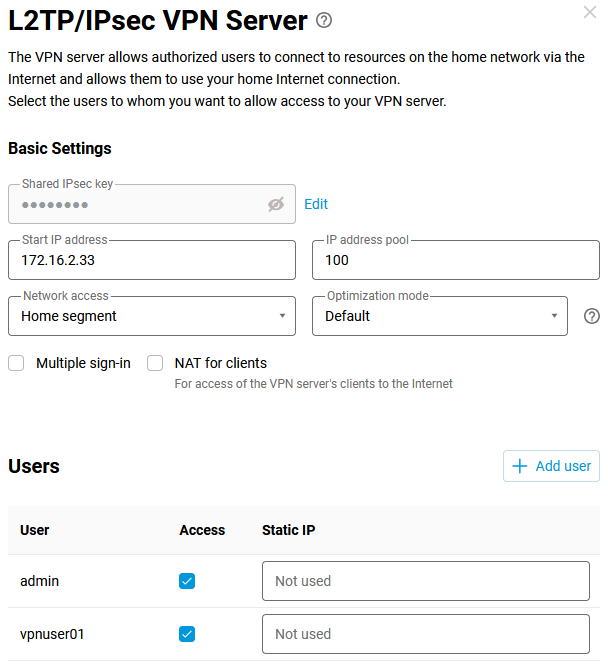Open the Optimization mode dropdown
The image size is (608, 664).
click(440, 316)
